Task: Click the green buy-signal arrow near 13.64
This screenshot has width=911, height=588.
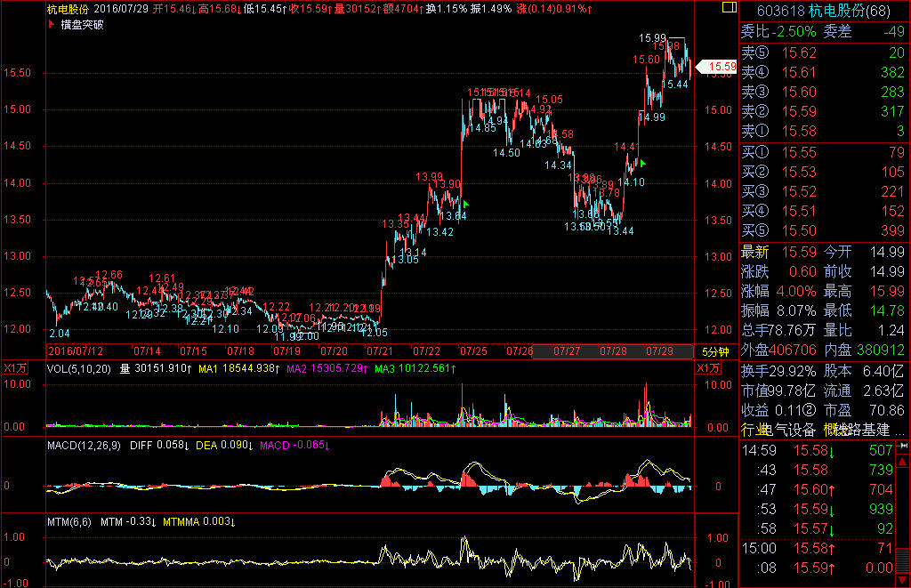Action: [465, 205]
